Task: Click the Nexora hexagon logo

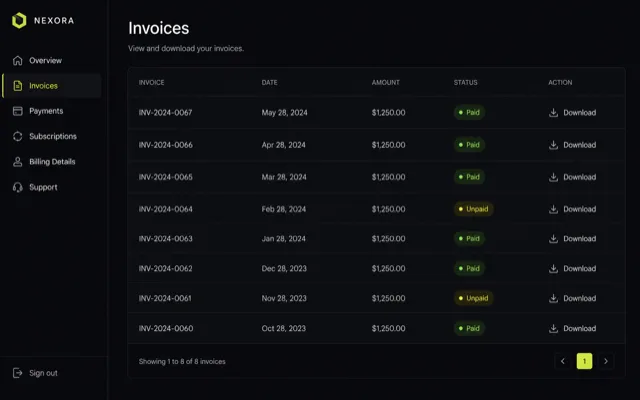Action: click(x=19, y=20)
